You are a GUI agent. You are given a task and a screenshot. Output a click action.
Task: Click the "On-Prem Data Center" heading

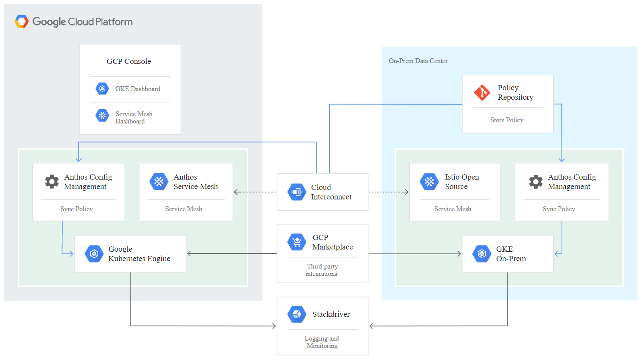pos(418,61)
